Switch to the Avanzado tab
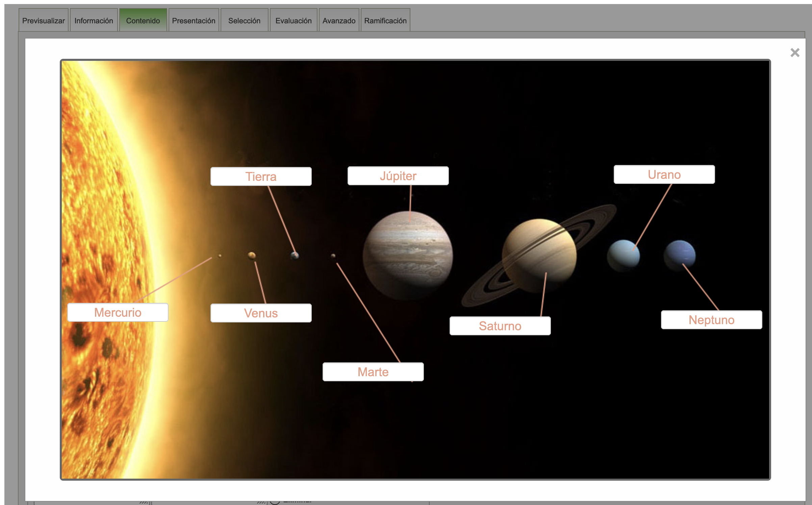Image resolution: width=812 pixels, height=505 pixels. pos(338,21)
